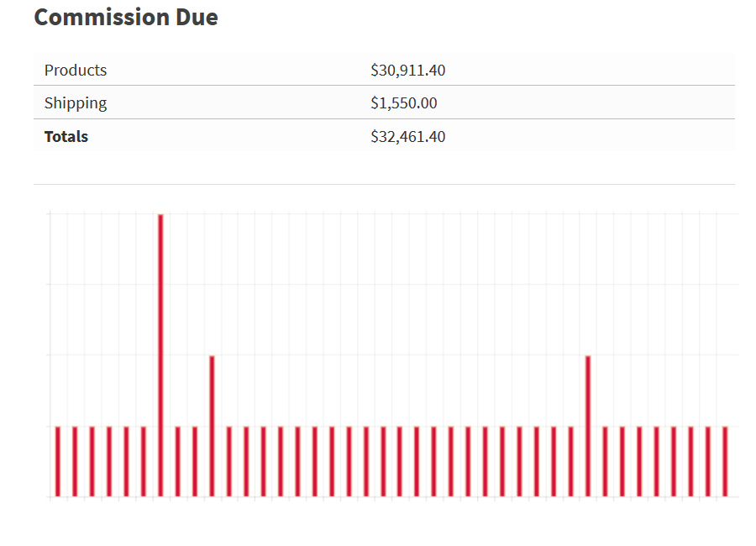The height and width of the screenshot is (546, 756).
Task: Click the Commission Due heading
Action: 126,18
